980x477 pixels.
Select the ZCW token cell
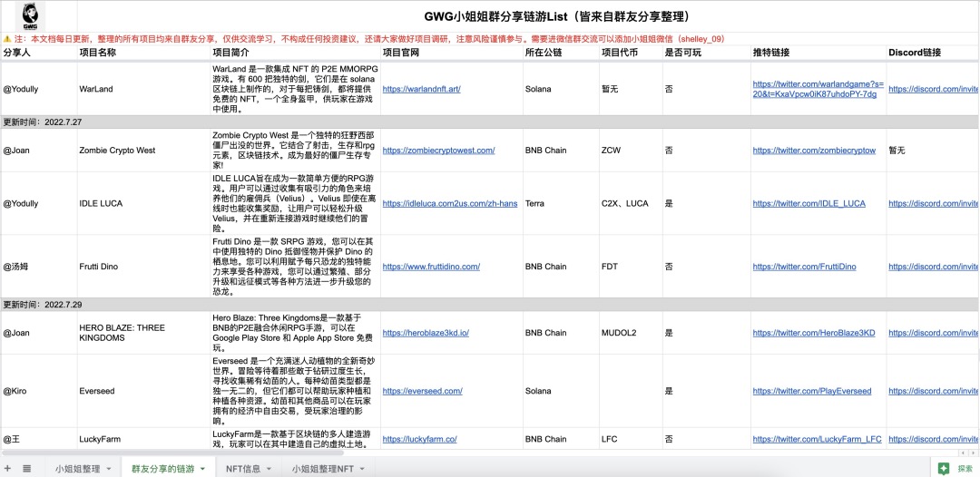click(x=631, y=150)
